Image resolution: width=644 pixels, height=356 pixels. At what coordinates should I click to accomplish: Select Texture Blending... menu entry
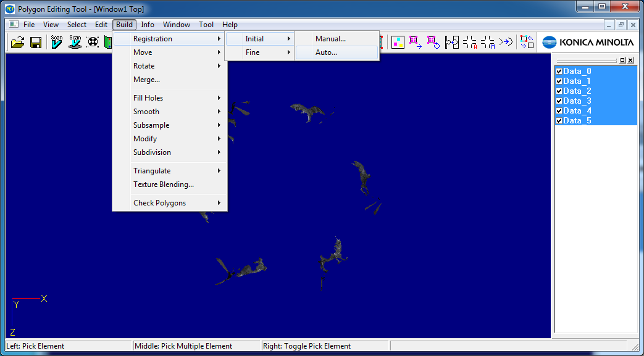coord(164,184)
